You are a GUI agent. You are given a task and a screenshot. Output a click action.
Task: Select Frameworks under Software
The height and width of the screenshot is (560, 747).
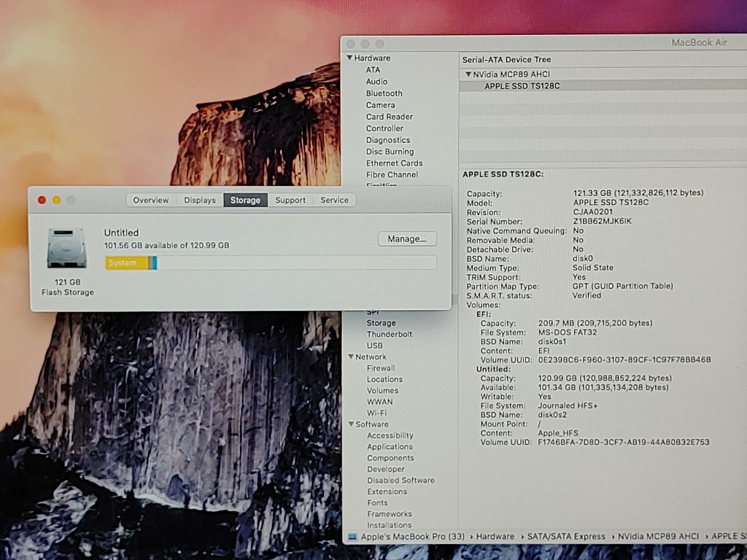390,514
